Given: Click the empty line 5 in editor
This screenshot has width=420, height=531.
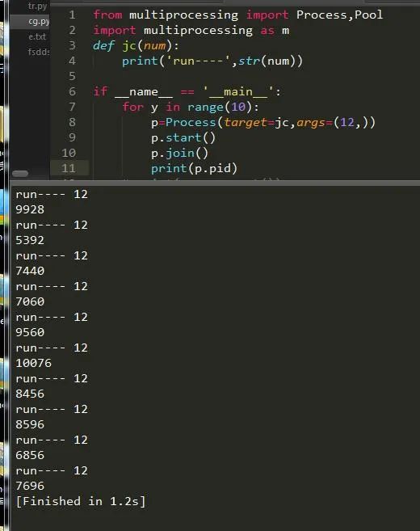Looking at the screenshot, I should (x=237, y=76).
